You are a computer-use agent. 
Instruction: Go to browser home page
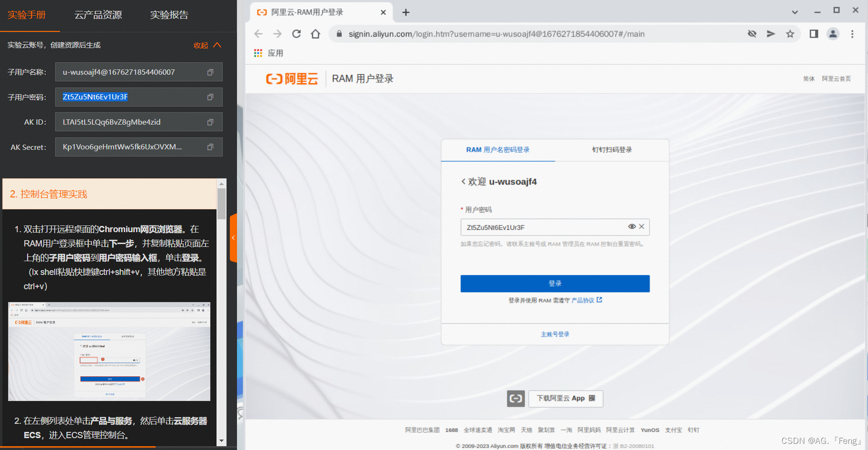[316, 34]
